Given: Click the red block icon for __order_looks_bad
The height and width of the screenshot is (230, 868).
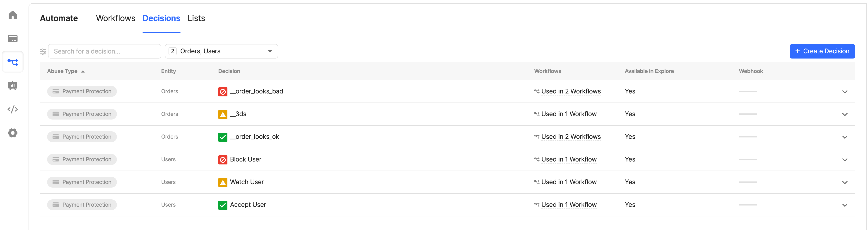Looking at the screenshot, I should (x=223, y=91).
